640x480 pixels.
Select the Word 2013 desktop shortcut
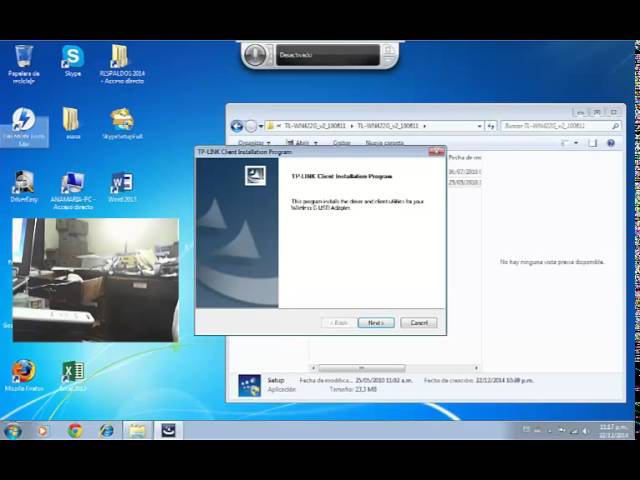click(x=121, y=187)
